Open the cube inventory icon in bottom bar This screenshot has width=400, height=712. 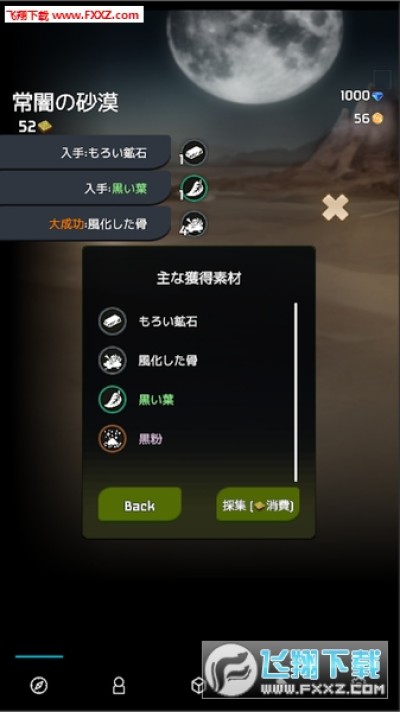(x=198, y=685)
